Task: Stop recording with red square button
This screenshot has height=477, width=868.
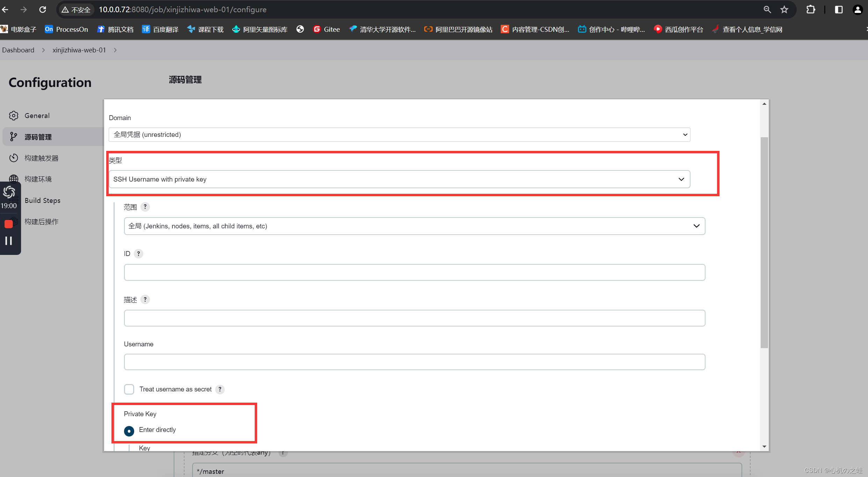Action: pos(9,224)
